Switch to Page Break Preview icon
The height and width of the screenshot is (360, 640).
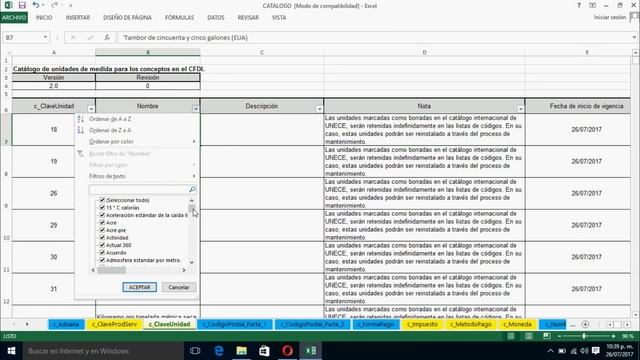pyautogui.click(x=547, y=336)
